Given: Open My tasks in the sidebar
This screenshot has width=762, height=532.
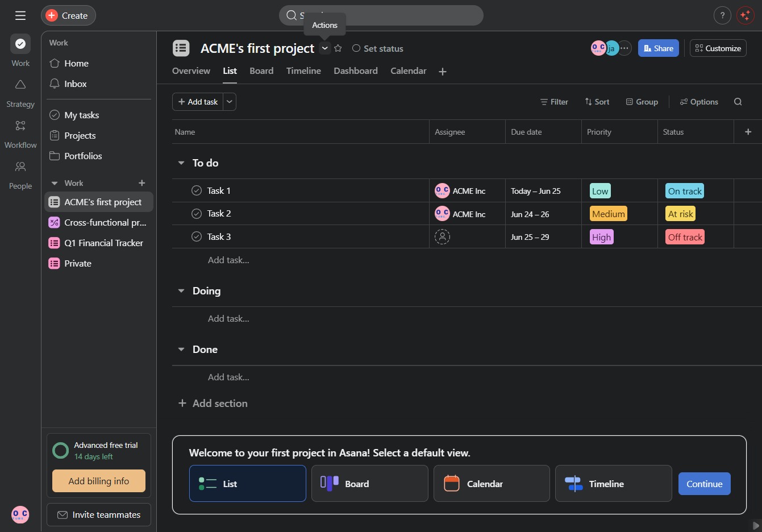Looking at the screenshot, I should tap(99, 115).
